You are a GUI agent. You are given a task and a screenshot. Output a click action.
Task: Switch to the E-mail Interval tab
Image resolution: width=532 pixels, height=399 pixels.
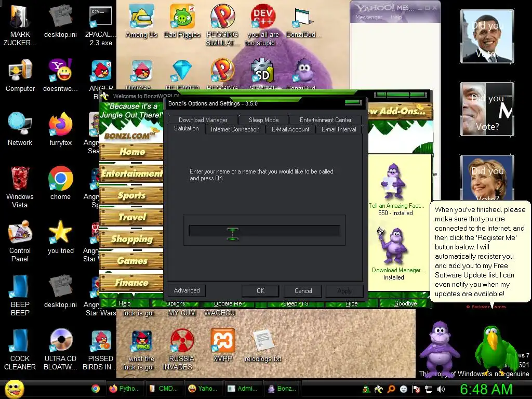(x=339, y=129)
